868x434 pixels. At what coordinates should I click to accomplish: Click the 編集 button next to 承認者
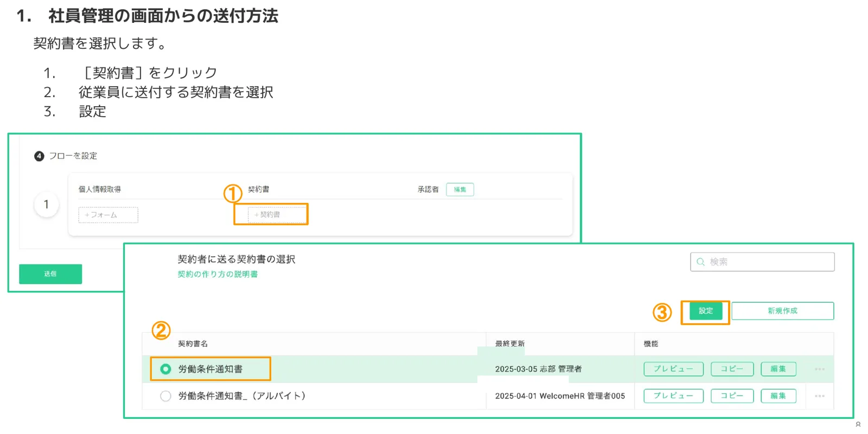(x=460, y=189)
